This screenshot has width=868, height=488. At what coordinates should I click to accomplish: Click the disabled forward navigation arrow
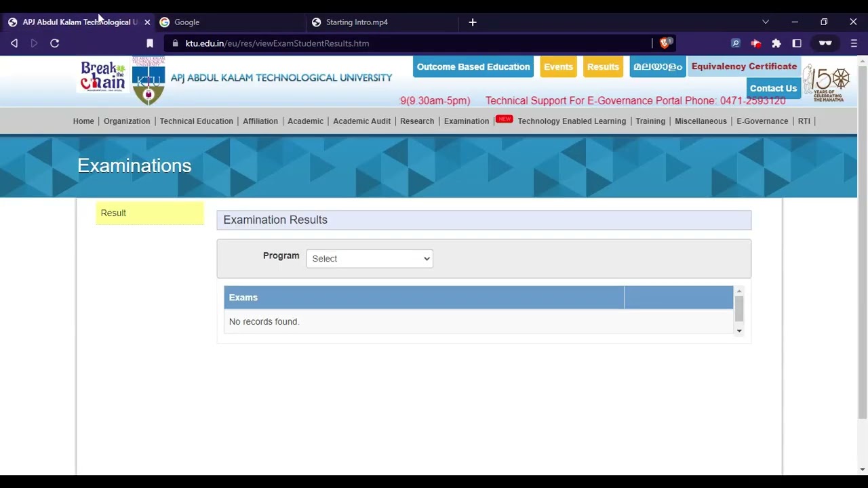tap(34, 43)
